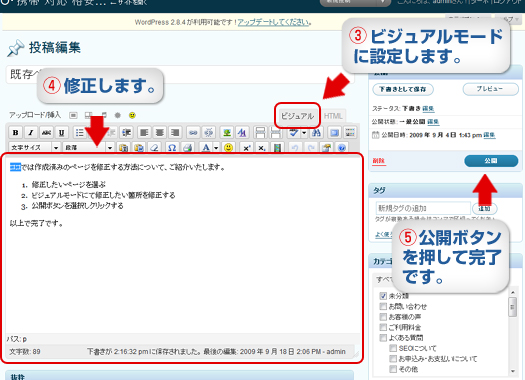Open the text color dropdown arrow
Image resolution: width=525 pixels, height=380 pixels.
click(216, 148)
